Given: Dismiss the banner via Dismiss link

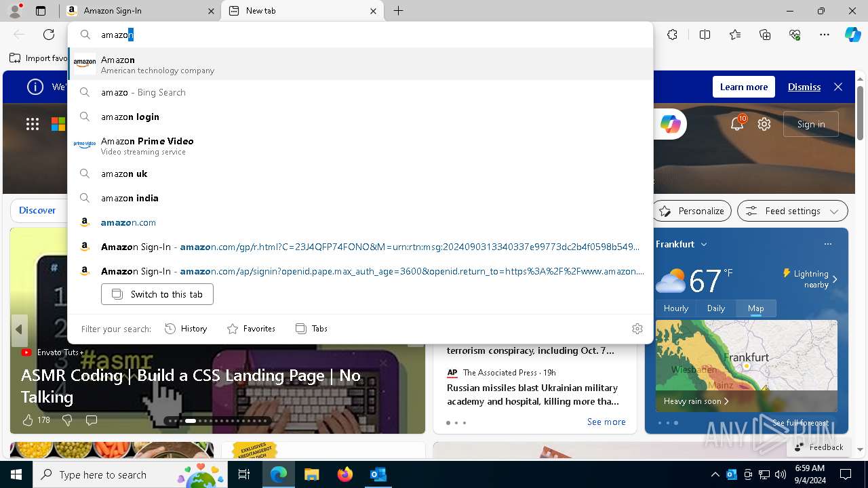Looking at the screenshot, I should click(x=804, y=87).
